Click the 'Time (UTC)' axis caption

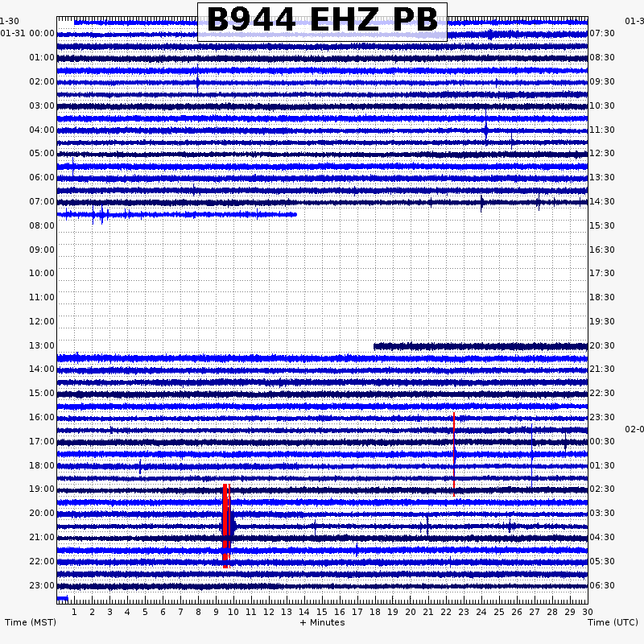[x=613, y=622]
